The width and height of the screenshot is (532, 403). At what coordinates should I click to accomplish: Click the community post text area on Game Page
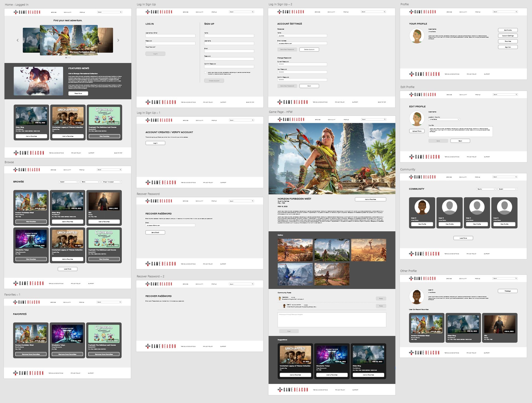pyautogui.click(x=332, y=320)
